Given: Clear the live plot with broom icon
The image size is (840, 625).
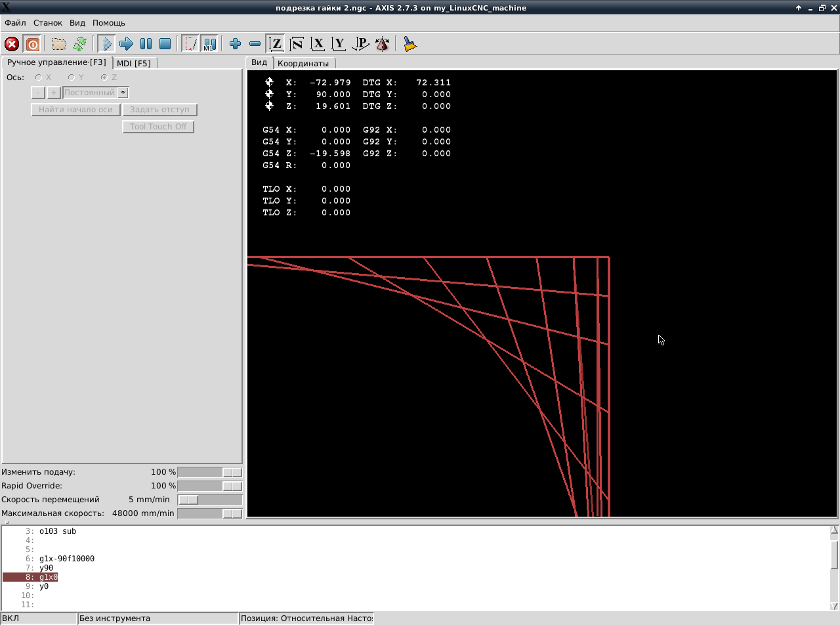Looking at the screenshot, I should (410, 44).
